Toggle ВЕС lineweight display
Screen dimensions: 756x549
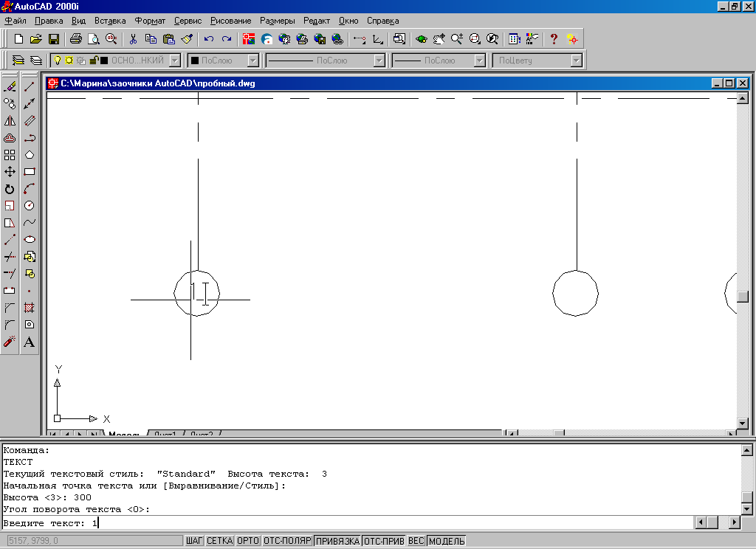tap(416, 541)
